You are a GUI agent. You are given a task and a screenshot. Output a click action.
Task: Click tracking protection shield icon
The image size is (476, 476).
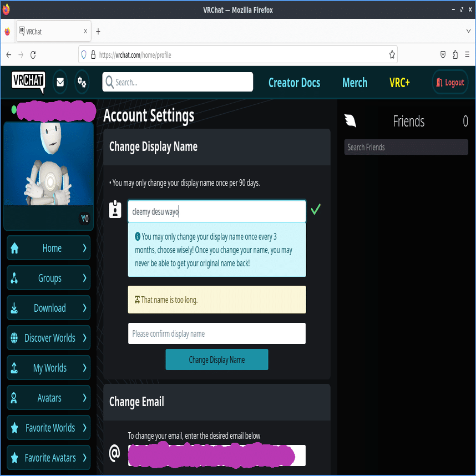pyautogui.click(x=84, y=54)
